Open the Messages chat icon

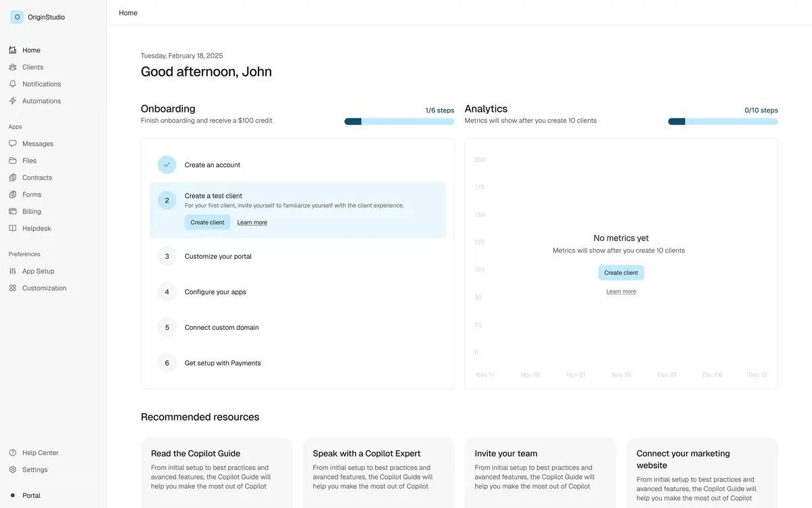12,142
